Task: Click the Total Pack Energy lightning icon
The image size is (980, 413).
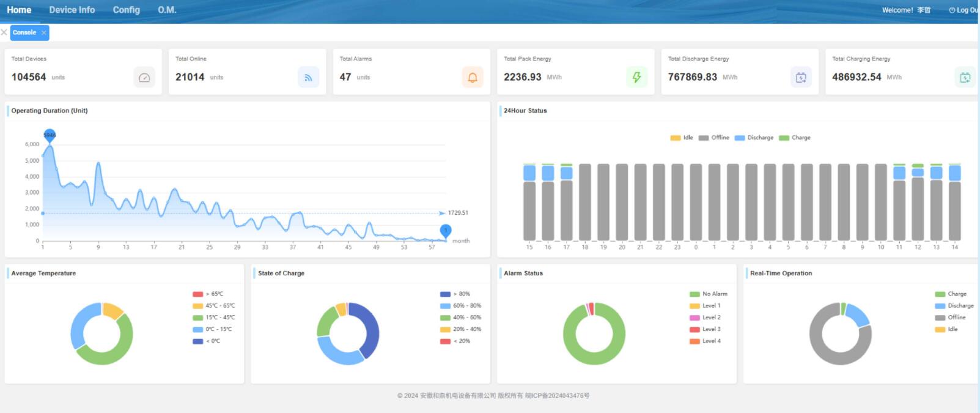Action: 636,78
